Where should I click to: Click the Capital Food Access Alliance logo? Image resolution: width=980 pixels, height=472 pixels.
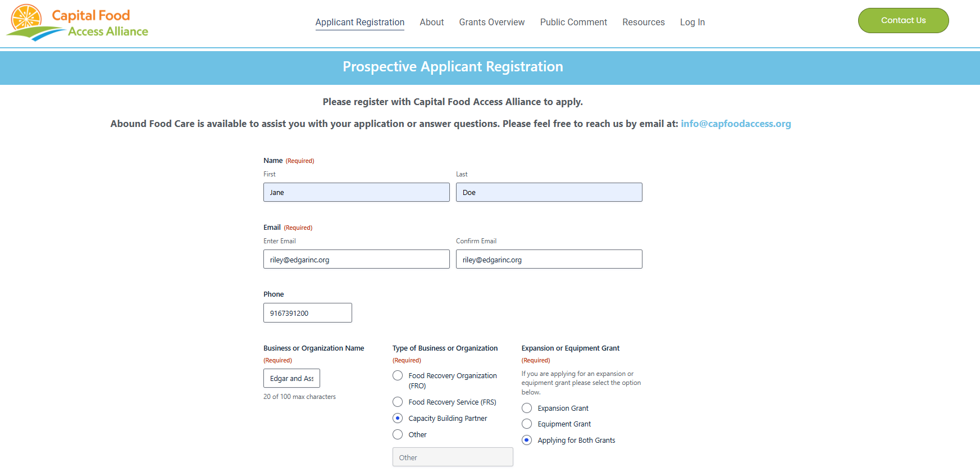(78, 22)
